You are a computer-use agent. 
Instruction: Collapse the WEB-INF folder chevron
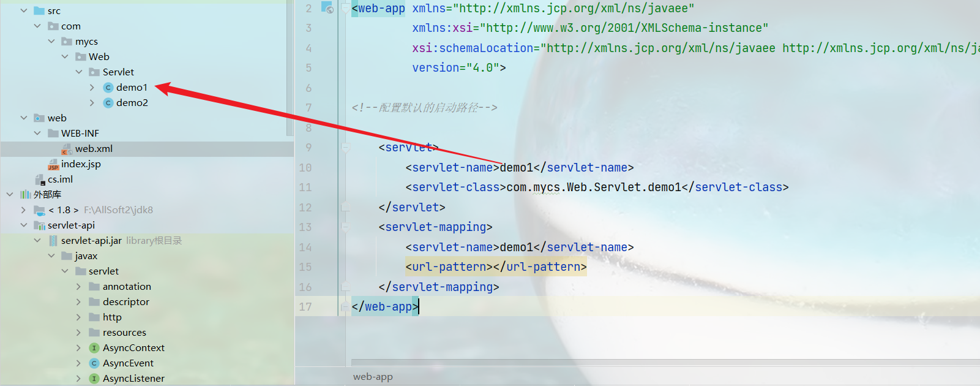37,134
